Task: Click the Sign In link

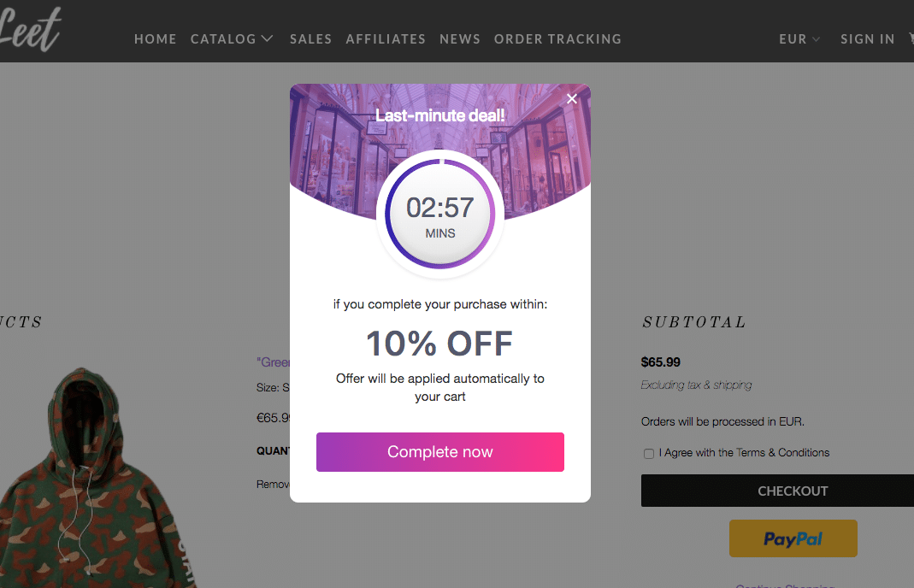Action: 867,38
